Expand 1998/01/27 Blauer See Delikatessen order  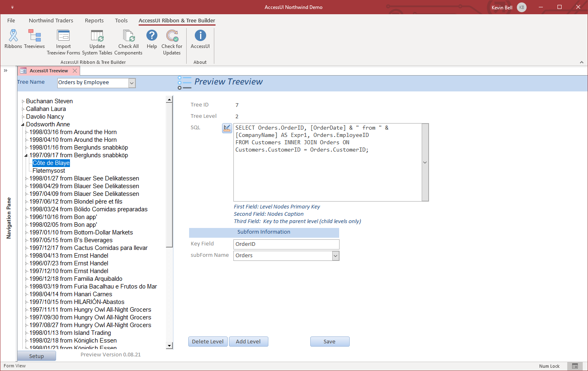(x=26, y=179)
